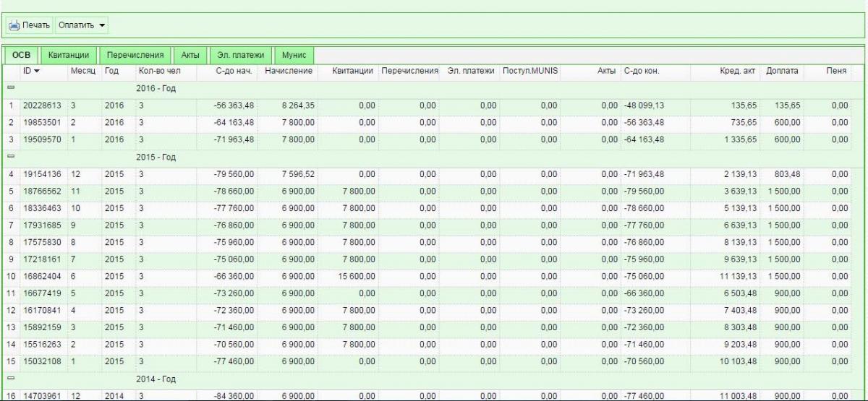Sort table by Начисление column
This screenshot has height=401, width=868.
(289, 71)
